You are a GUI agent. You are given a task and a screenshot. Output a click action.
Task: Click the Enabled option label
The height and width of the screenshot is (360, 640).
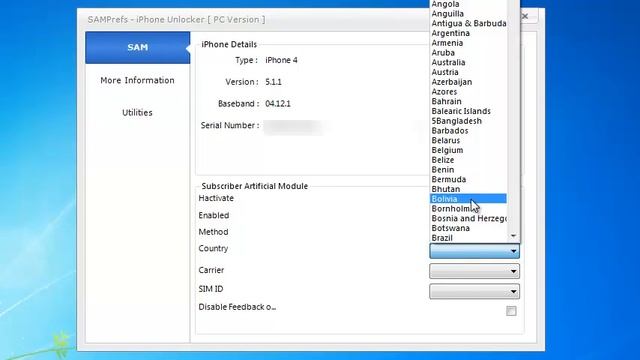(214, 216)
